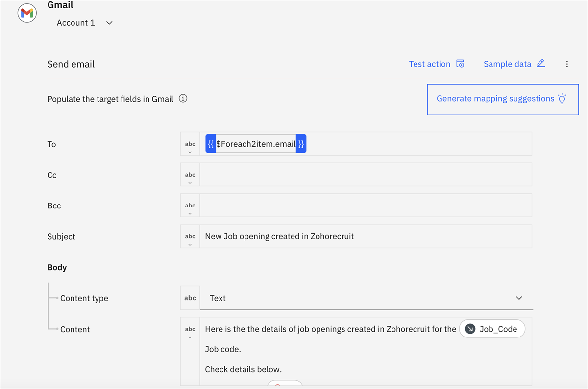
Task: Click into the To input field
Action: (366, 144)
